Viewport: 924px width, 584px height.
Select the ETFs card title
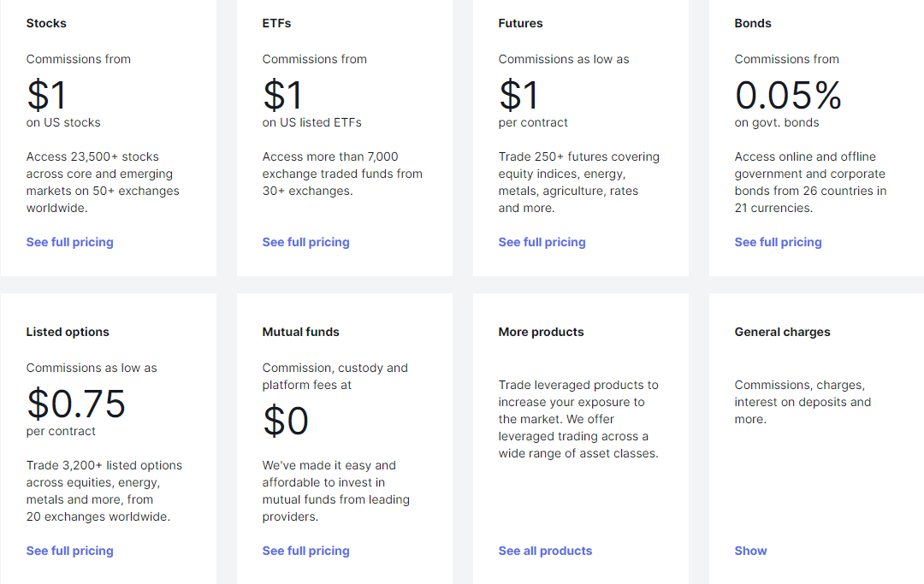(x=276, y=23)
